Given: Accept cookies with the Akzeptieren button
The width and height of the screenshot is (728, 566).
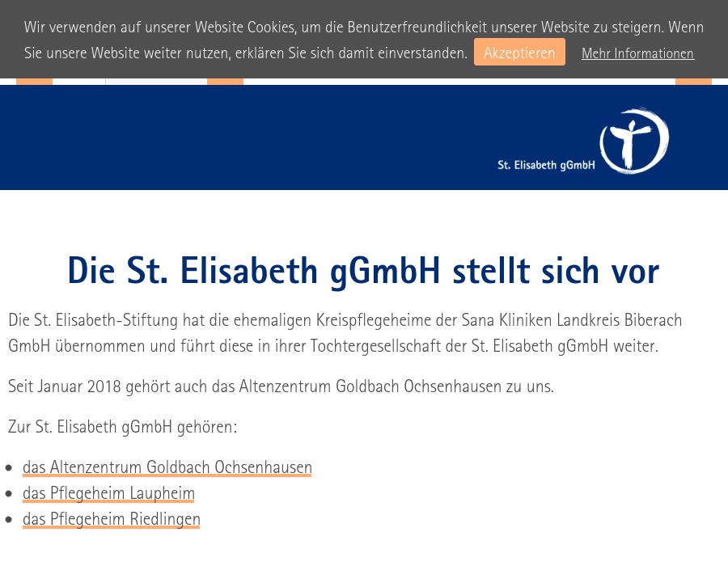Looking at the screenshot, I should click(x=519, y=52).
